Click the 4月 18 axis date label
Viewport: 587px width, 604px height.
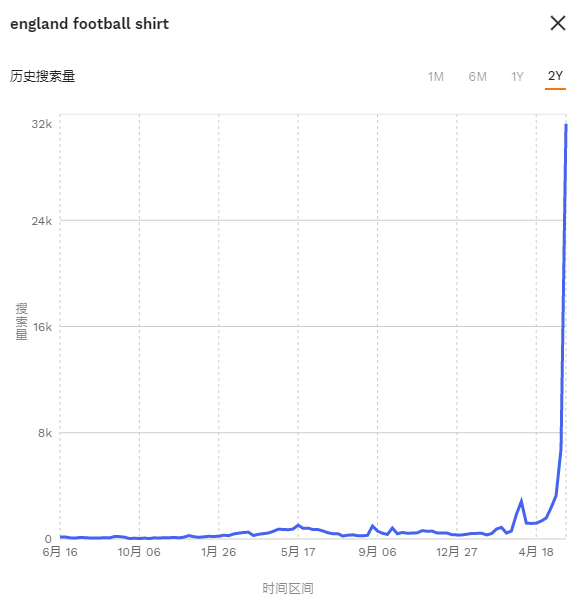click(x=536, y=552)
